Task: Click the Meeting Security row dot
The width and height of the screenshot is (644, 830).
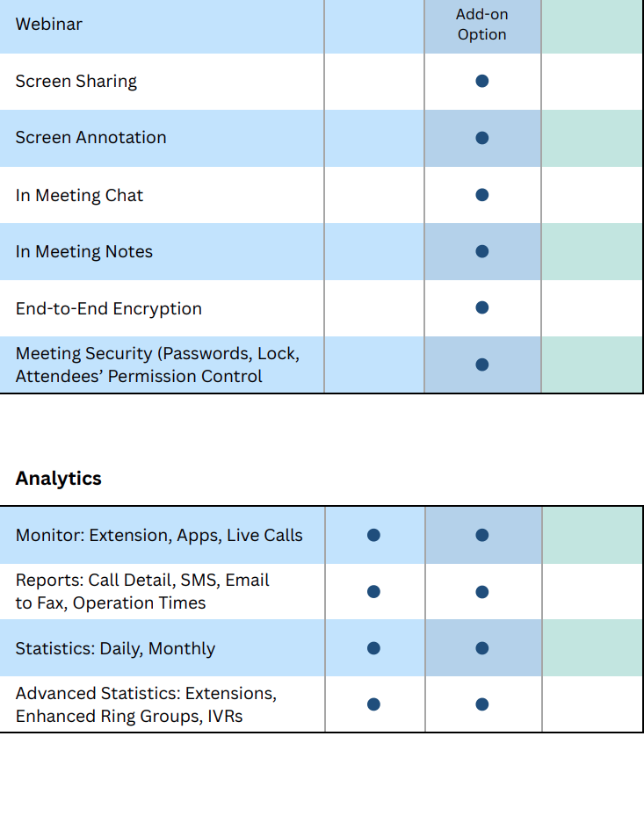Action: coord(481,364)
